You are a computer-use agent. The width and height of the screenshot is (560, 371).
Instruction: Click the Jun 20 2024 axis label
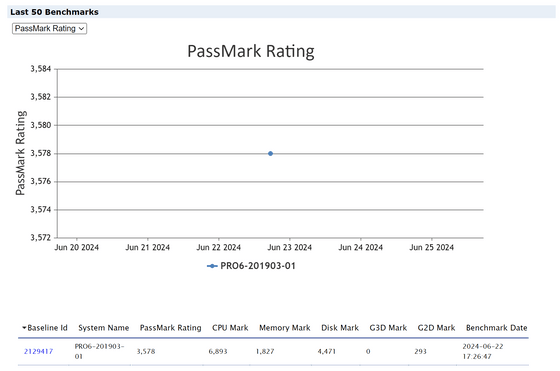tap(76, 247)
